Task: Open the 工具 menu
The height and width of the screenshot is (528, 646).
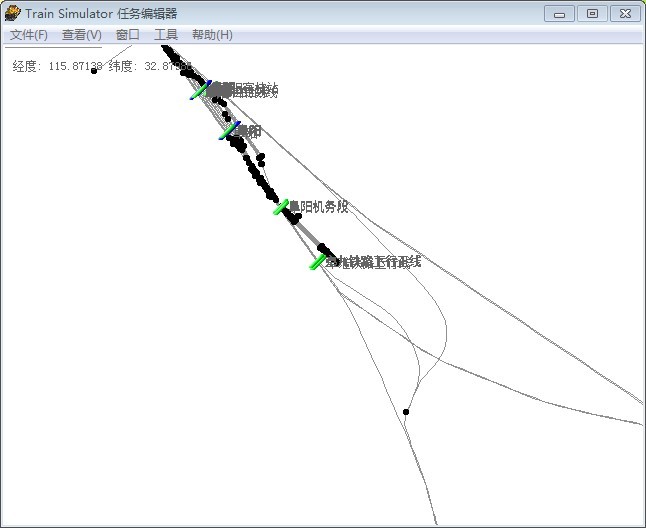Action: point(166,35)
